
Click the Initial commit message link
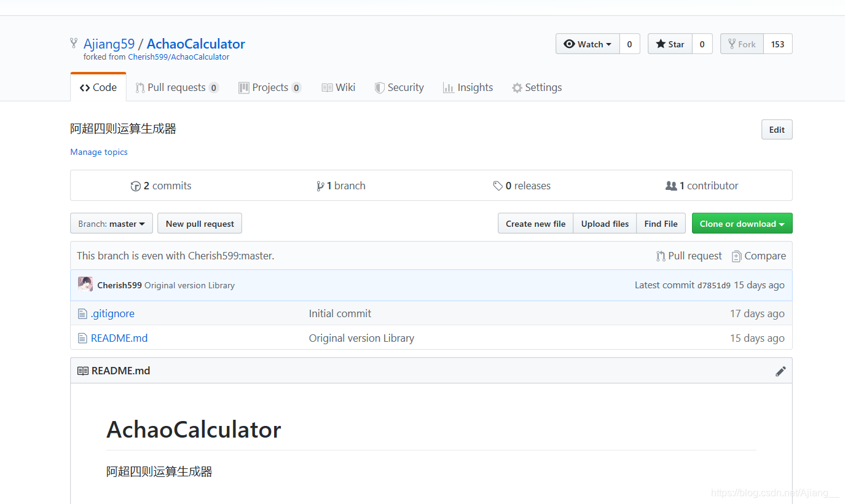click(x=340, y=313)
